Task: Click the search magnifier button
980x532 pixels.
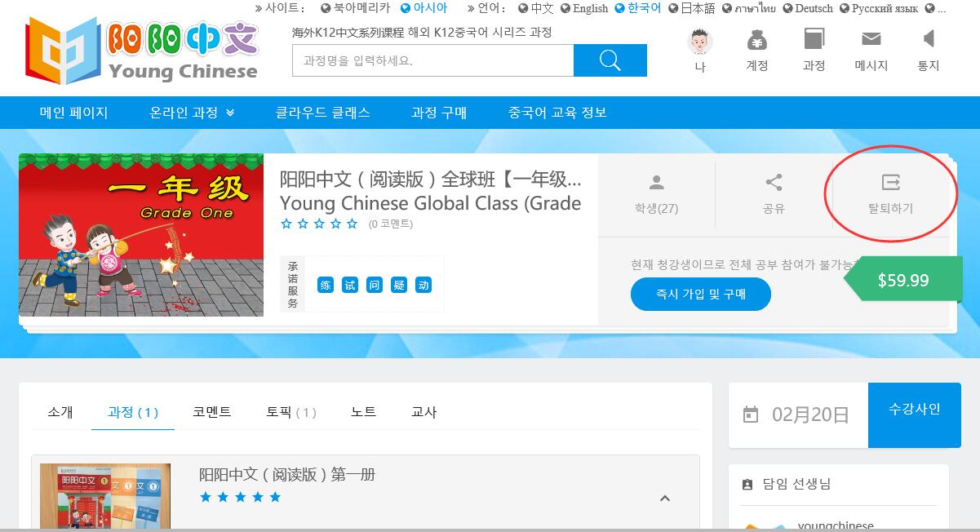Action: pos(610,60)
